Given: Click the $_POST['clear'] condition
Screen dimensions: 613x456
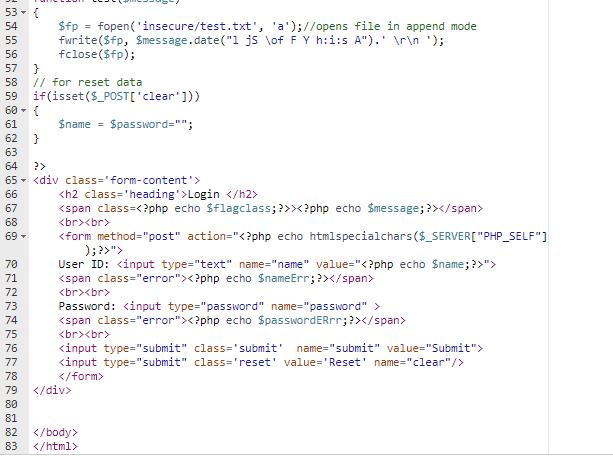Looking at the screenshot, I should tap(142, 97).
